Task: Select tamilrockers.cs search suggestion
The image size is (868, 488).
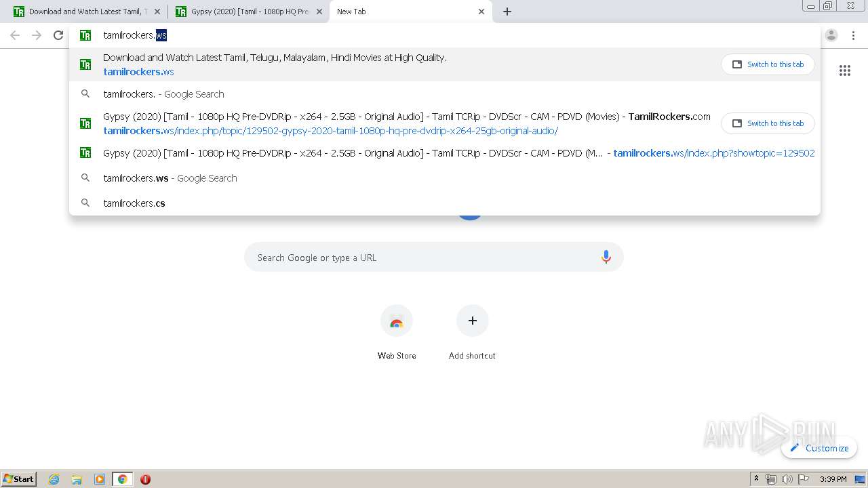Action: pos(445,203)
